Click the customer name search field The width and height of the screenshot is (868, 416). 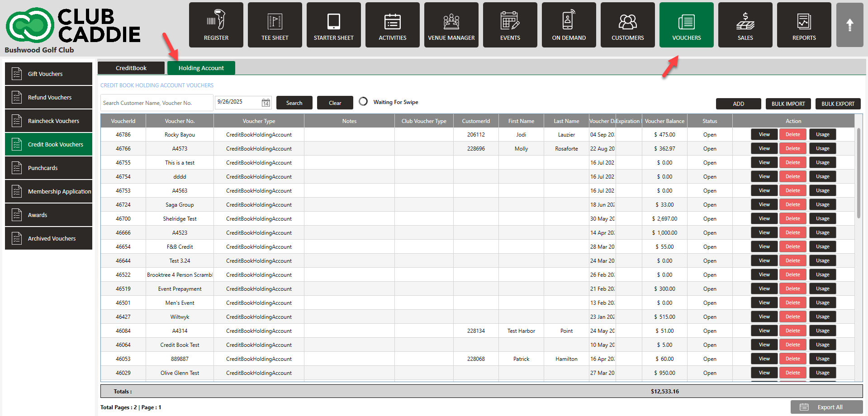157,103
